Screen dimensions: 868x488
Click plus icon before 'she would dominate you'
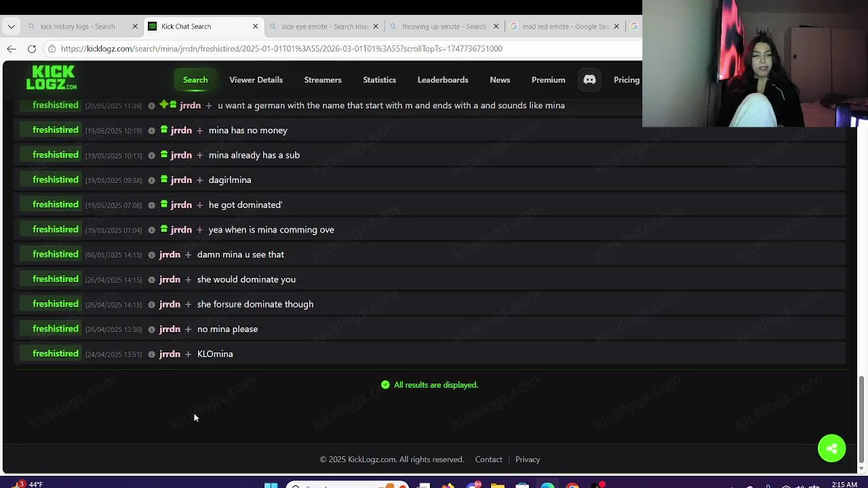(188, 279)
